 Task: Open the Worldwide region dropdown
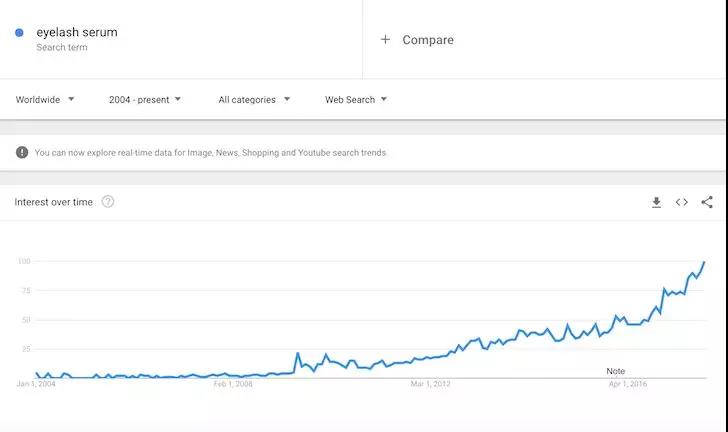tap(45, 99)
